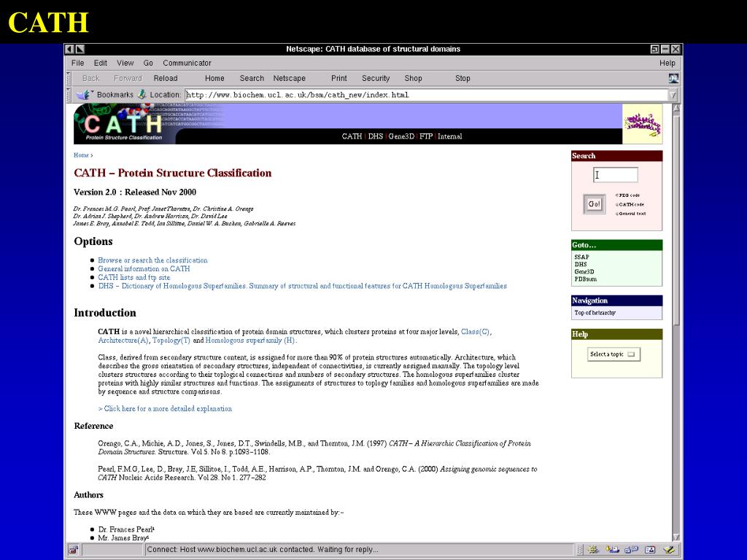Click FTP in the black banner navigation
Viewport: 747px width, 560px height.
click(426, 136)
